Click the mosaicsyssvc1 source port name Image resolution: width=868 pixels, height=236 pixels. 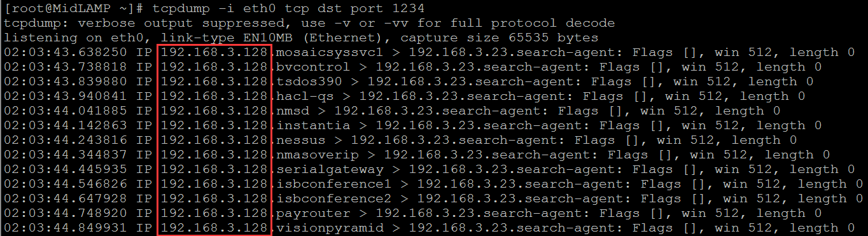pos(330,53)
